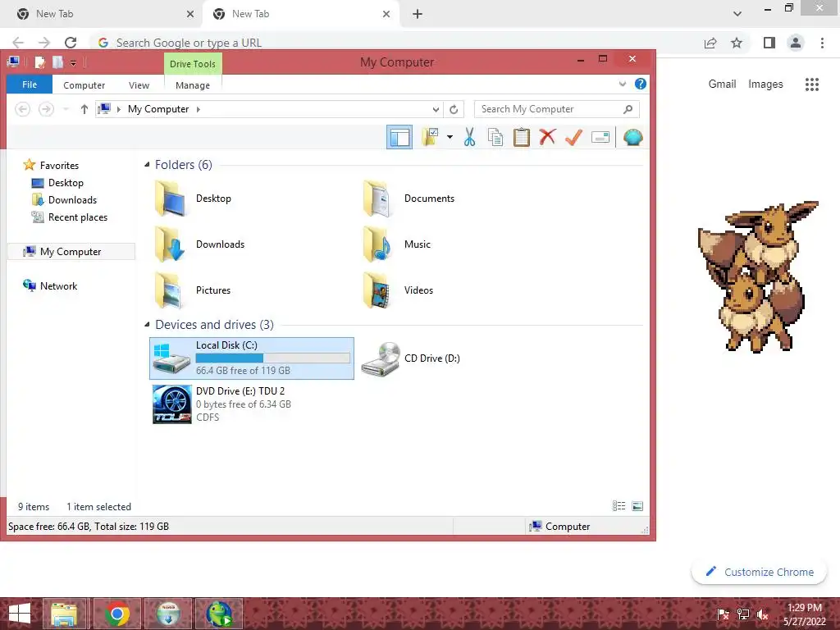Expand the ribbon with the chevron
Viewport: 840px width, 630px height.
click(622, 84)
